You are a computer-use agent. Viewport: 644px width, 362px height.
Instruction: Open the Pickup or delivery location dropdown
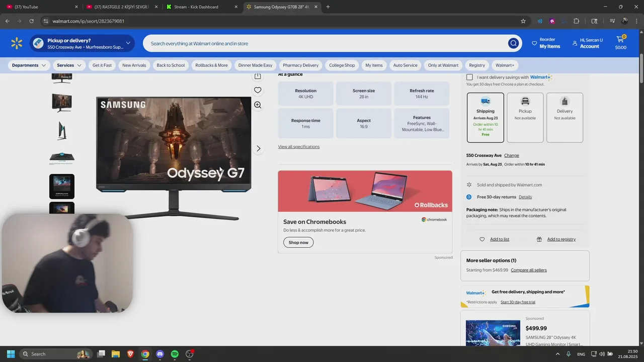click(x=82, y=43)
